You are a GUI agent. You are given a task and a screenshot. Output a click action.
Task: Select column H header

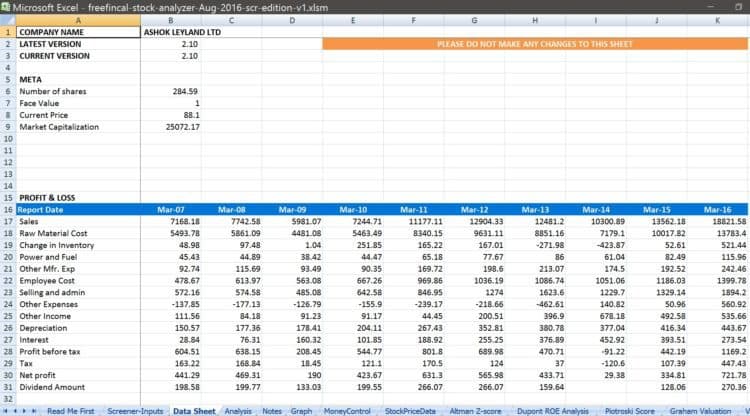[535, 21]
